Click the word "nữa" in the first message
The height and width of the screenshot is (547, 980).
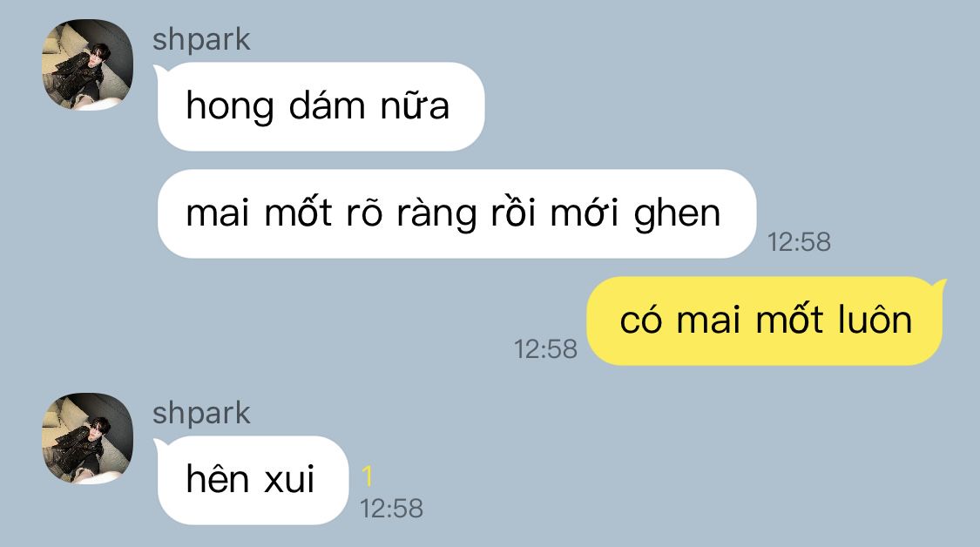[415, 105]
